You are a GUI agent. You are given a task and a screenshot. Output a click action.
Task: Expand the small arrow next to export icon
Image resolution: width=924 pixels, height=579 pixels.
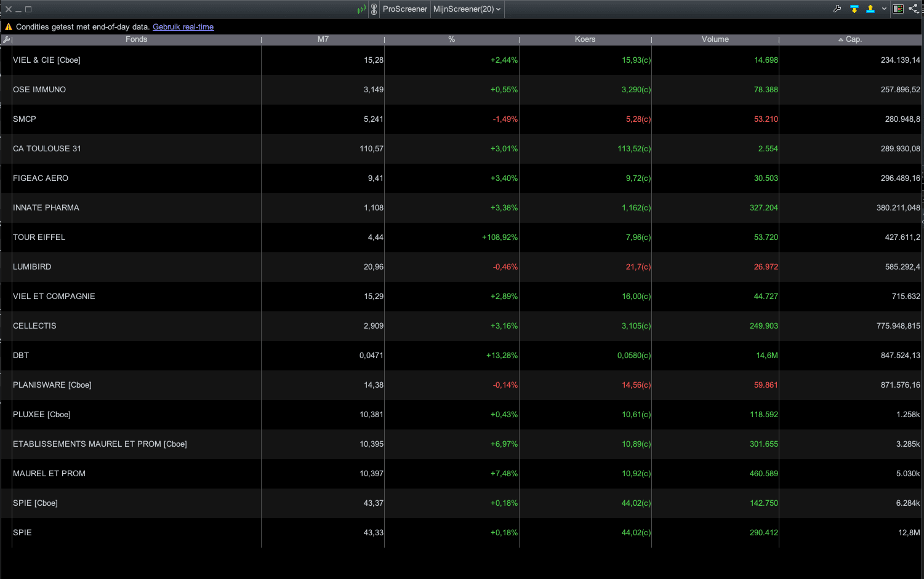[x=884, y=9]
